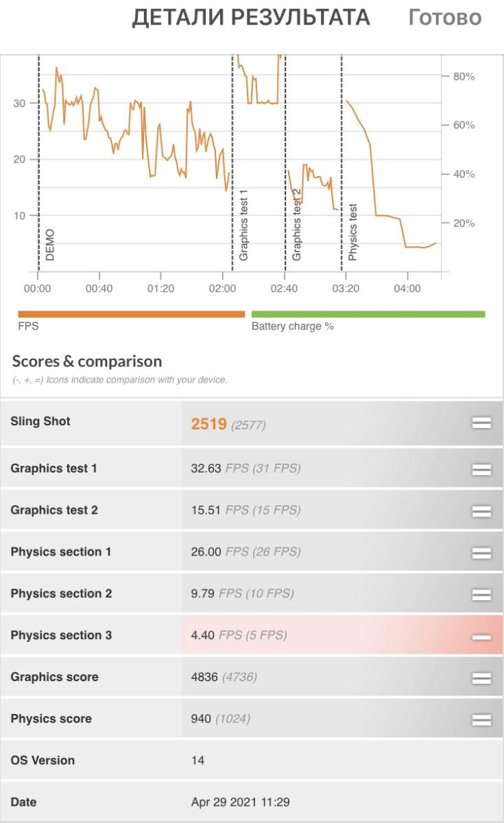504x823 pixels.
Task: Click the DEMO section marker on chart
Action: (x=50, y=245)
